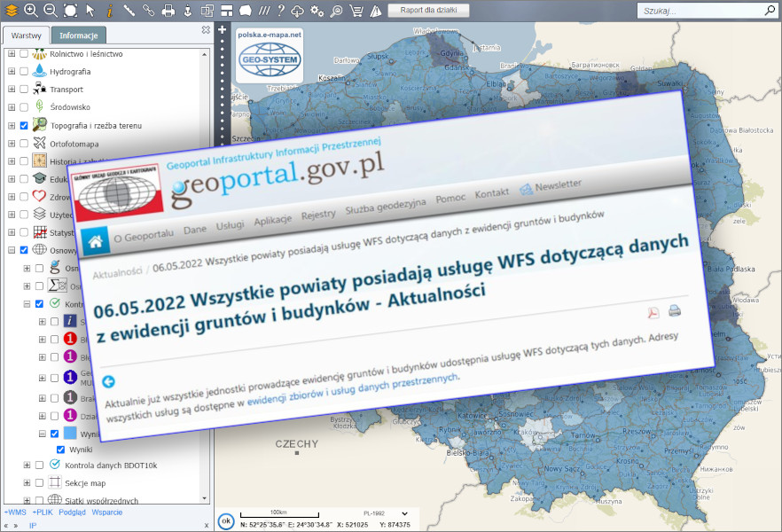This screenshot has width=782, height=532.
Task: Expand the Transport group
Action: [x=12, y=90]
